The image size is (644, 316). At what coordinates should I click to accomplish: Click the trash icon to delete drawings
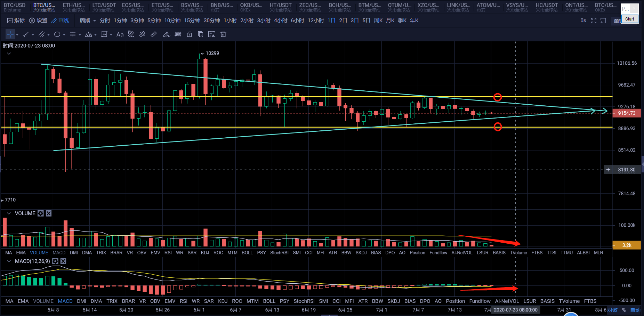tap(223, 34)
